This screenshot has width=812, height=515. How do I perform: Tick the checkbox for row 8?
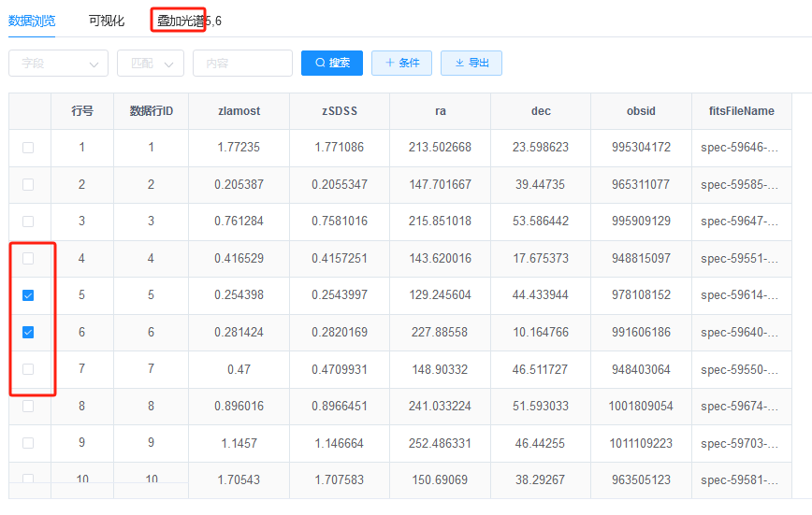tap(28, 406)
